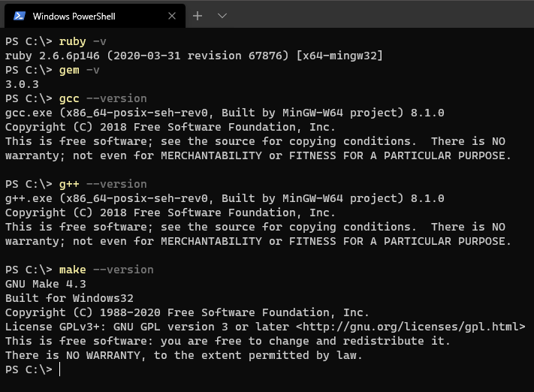Click the 'g++ --version' command text
Screen dimensions: 534x392
103,184
